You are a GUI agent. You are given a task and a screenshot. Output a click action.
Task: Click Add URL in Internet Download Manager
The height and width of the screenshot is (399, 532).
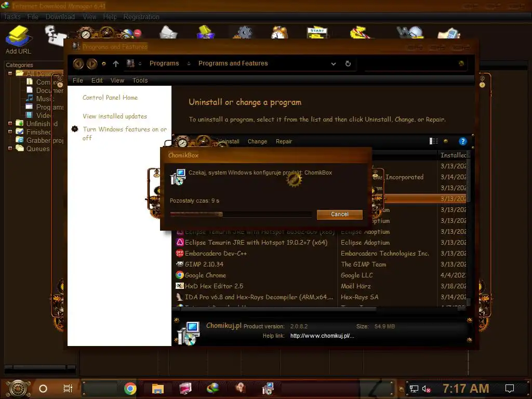coord(18,40)
